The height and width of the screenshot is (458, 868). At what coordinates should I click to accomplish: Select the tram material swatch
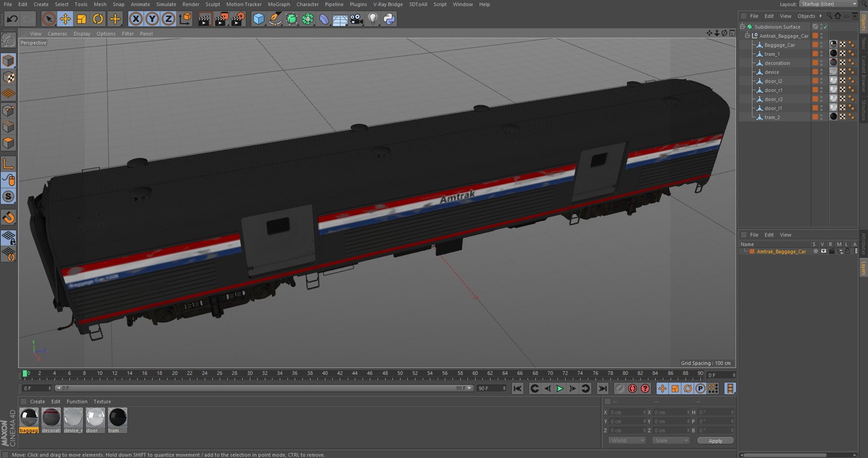(118, 421)
